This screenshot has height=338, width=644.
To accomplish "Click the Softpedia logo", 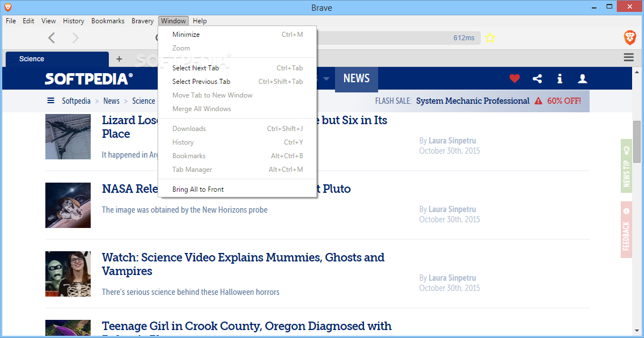I will (88, 78).
